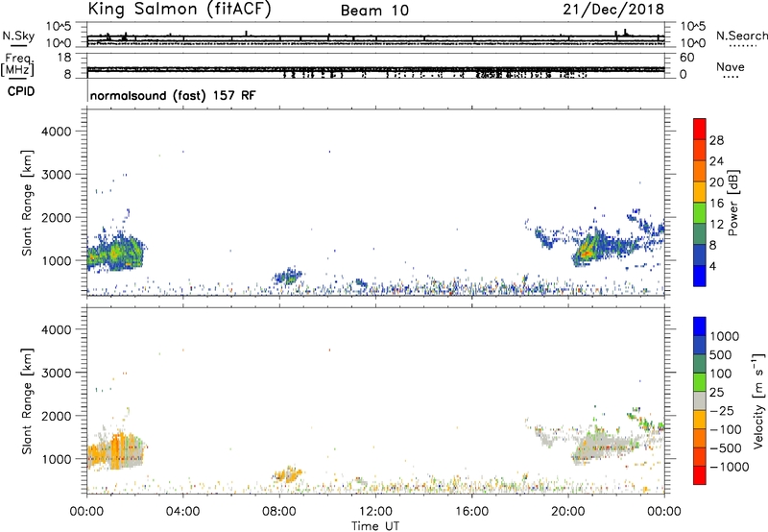The width and height of the screenshot is (768, 532).
Task: Click 'normalsound (fast) 157 RF' text
Action: click(x=173, y=95)
